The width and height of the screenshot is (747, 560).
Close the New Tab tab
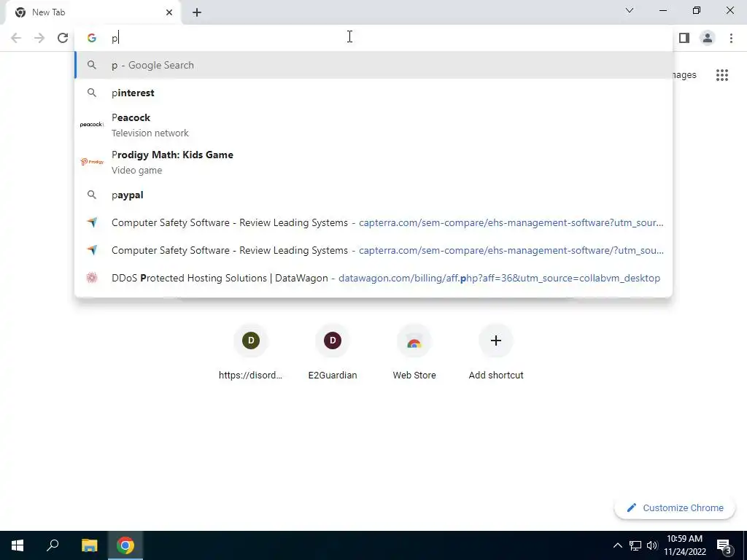pyautogui.click(x=169, y=12)
